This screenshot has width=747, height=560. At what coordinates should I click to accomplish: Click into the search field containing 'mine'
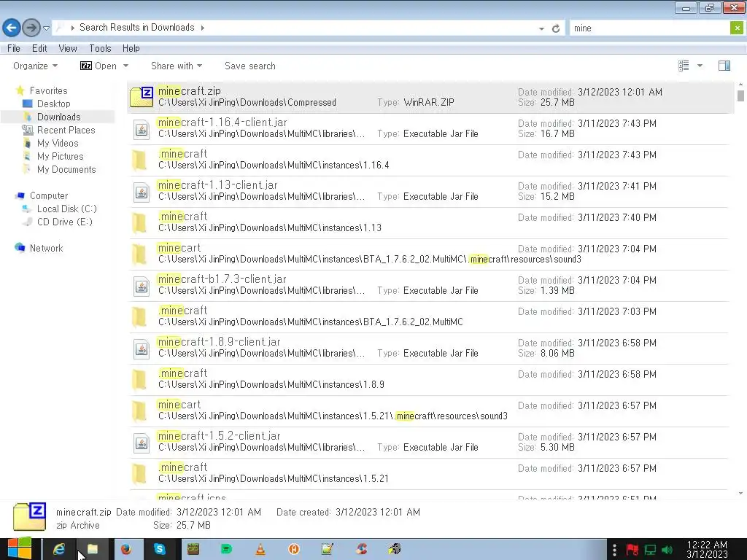[x=649, y=28]
